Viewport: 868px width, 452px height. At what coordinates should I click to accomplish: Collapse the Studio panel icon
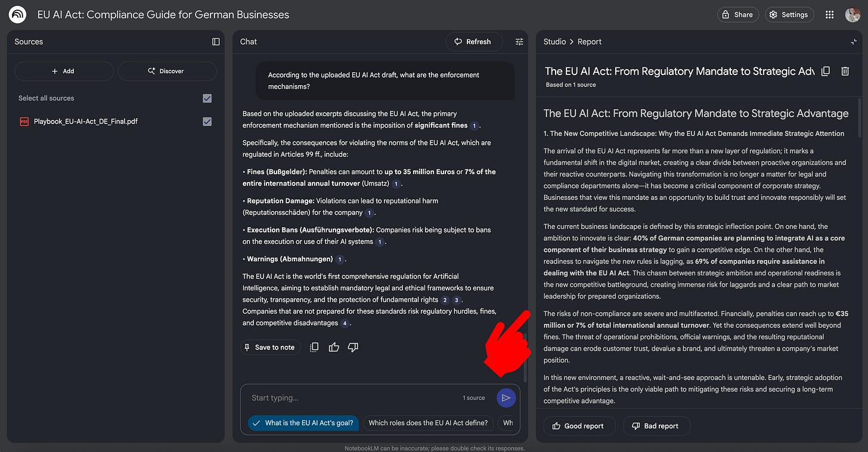[853, 42]
